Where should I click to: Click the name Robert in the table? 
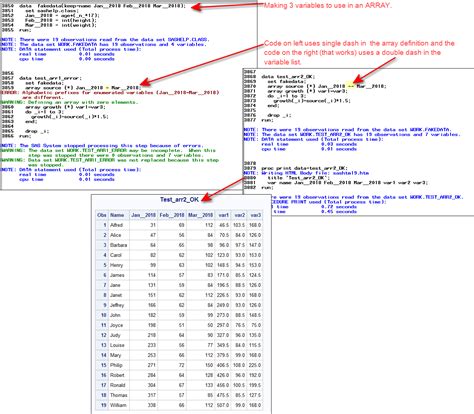click(x=117, y=375)
